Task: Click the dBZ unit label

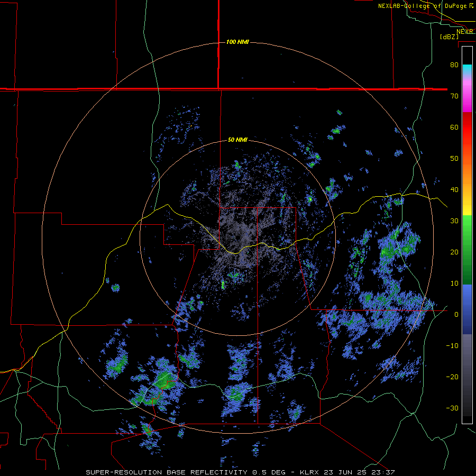Action: (x=449, y=37)
